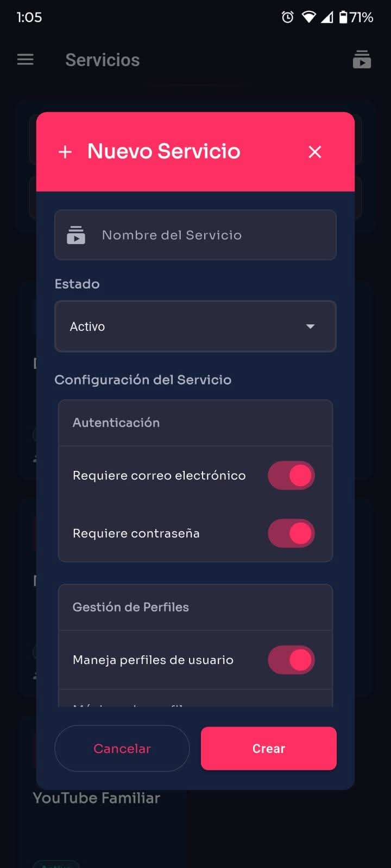391x868 pixels.
Task: Open the hamburger navigation menu
Action: coord(26,60)
